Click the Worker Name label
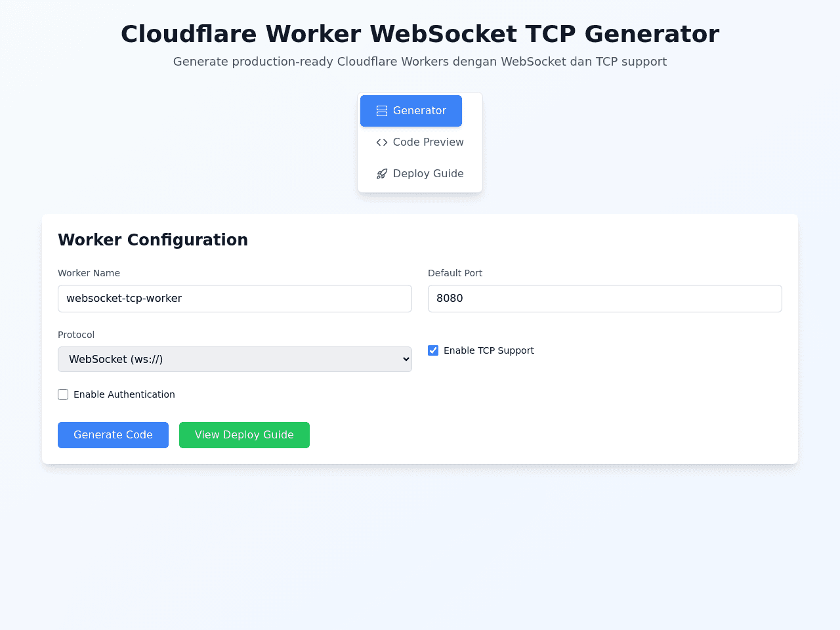Image resolution: width=840 pixels, height=630 pixels. pos(89,273)
